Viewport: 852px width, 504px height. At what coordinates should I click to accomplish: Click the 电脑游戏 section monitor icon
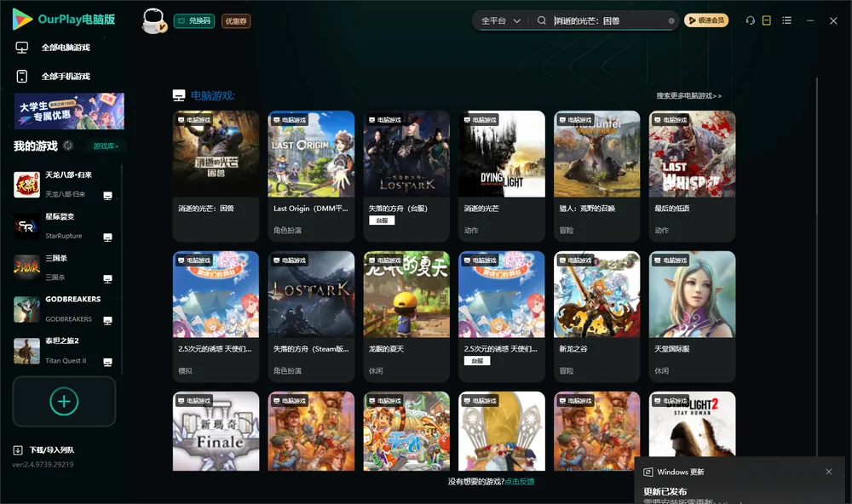[x=179, y=95]
